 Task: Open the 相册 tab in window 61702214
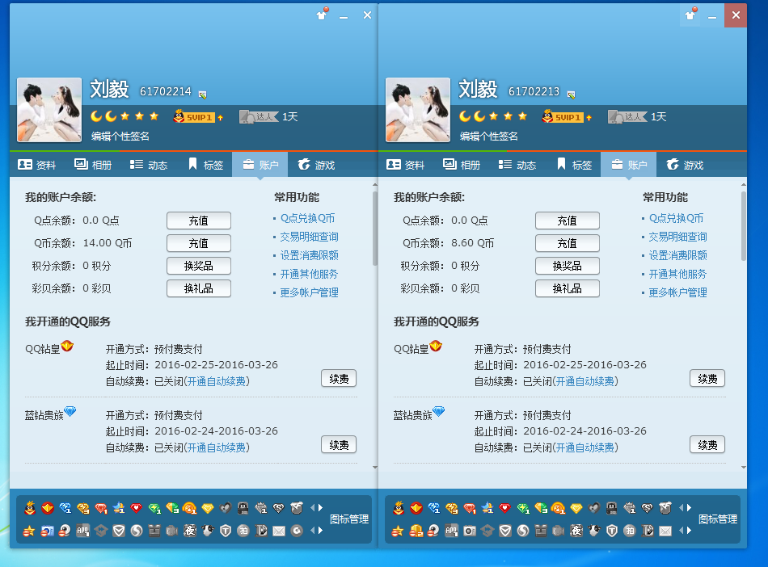[93, 165]
